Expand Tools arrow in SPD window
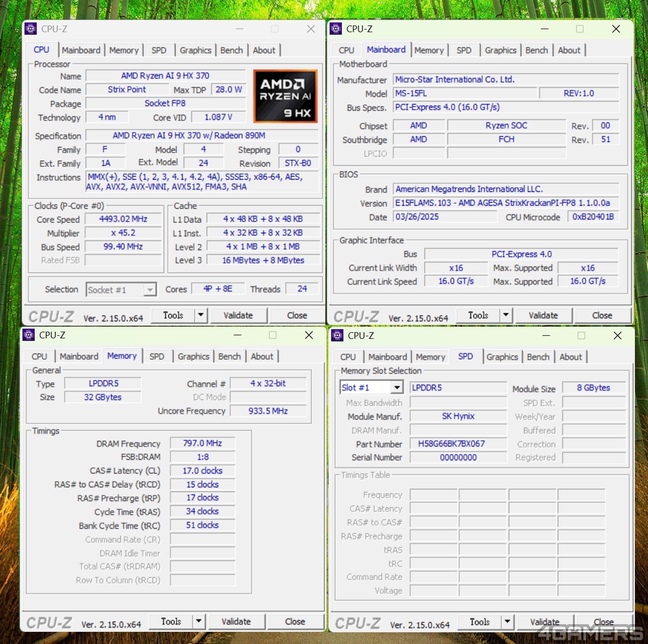 (x=507, y=621)
